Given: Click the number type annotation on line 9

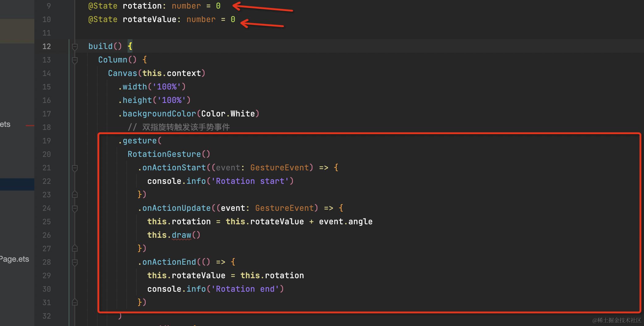Looking at the screenshot, I should [186, 6].
